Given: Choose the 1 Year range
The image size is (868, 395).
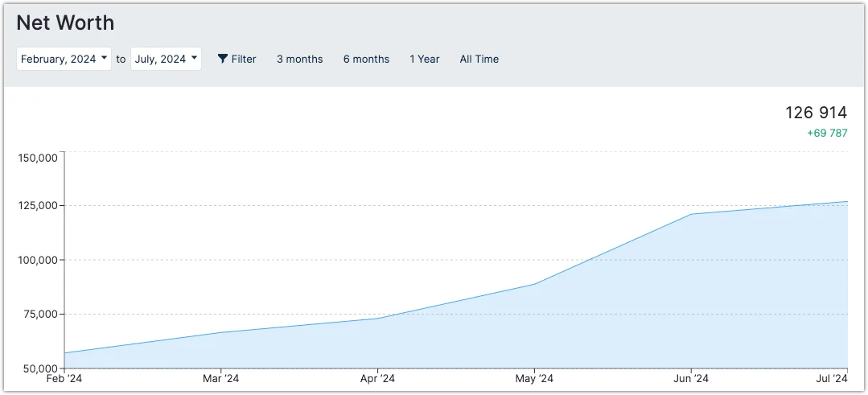Looking at the screenshot, I should pos(424,59).
